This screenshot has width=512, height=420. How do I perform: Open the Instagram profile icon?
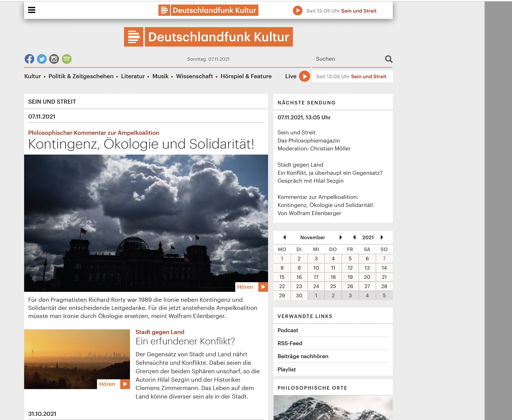(54, 59)
